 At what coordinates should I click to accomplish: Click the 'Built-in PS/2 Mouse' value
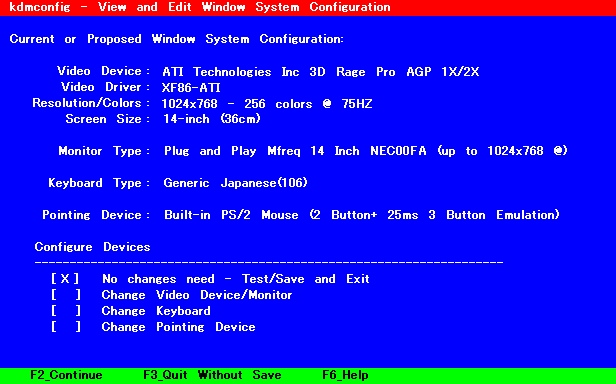click(x=362, y=215)
